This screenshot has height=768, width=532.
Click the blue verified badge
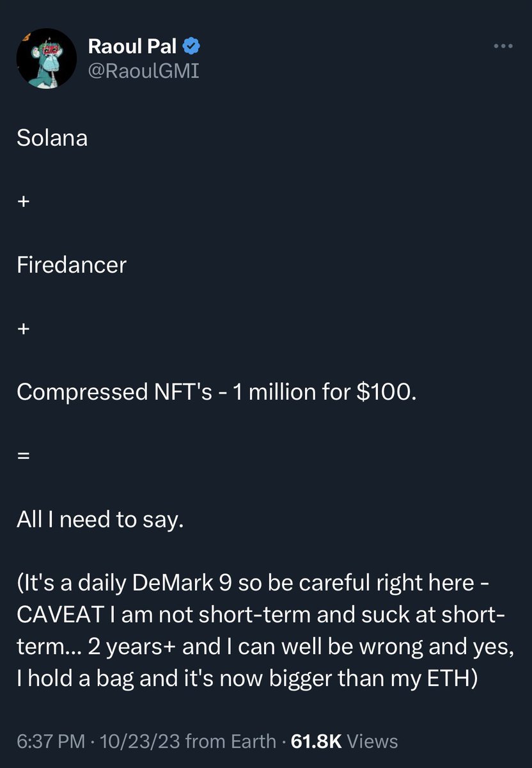(191, 46)
